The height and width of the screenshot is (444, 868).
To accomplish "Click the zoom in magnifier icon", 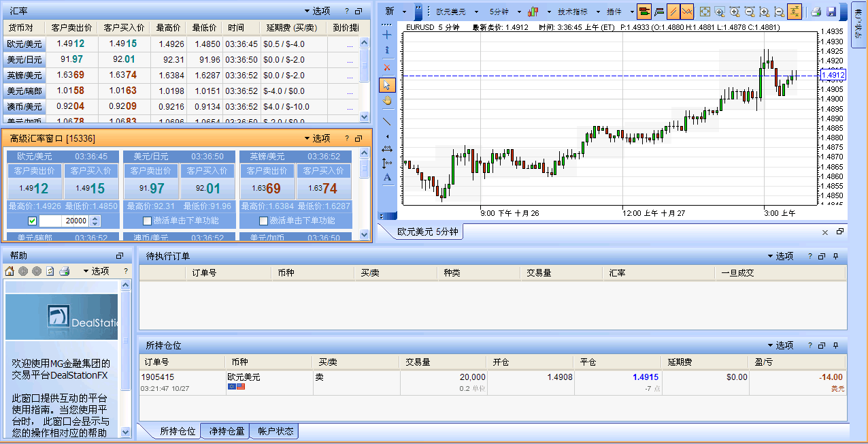I will coord(735,12).
